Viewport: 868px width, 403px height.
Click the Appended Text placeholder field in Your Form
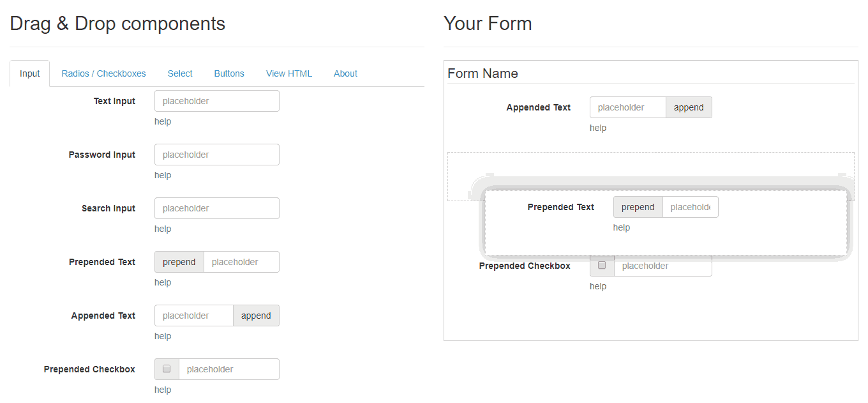point(627,107)
